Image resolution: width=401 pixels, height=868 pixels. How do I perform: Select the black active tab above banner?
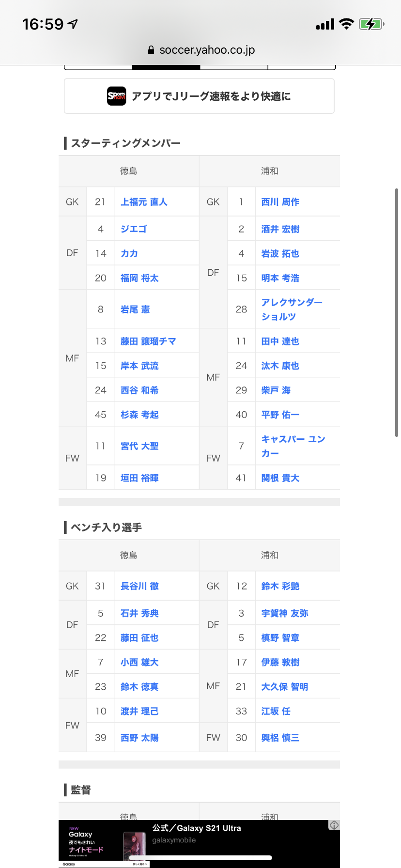[x=166, y=67]
